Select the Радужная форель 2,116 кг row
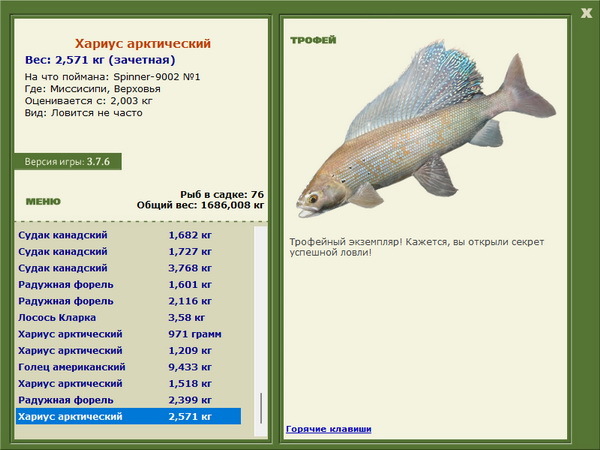The width and height of the screenshot is (600, 450). click(129, 301)
